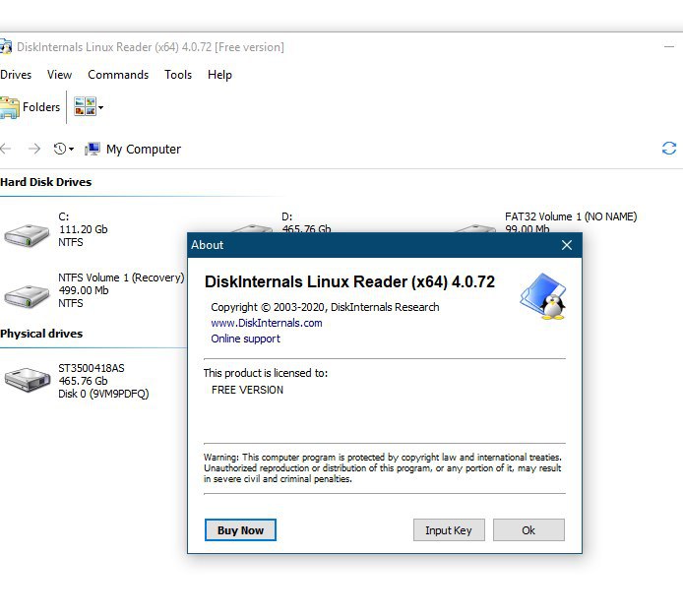Go forward with the right arrow

tap(34, 149)
